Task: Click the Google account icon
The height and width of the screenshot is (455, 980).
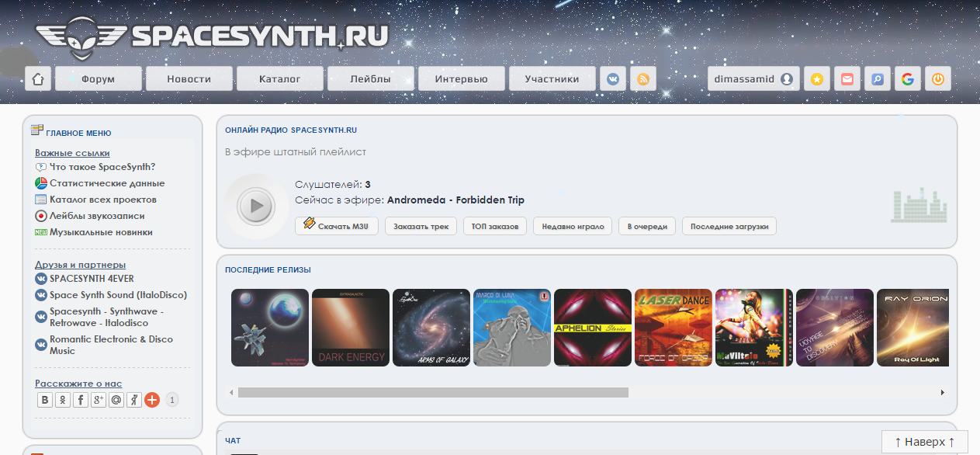Action: 907,78
